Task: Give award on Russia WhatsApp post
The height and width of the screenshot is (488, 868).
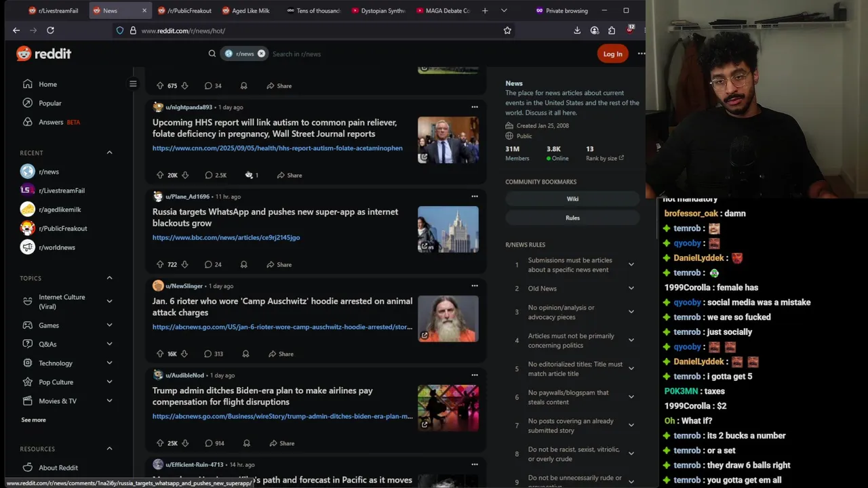Action: click(243, 264)
